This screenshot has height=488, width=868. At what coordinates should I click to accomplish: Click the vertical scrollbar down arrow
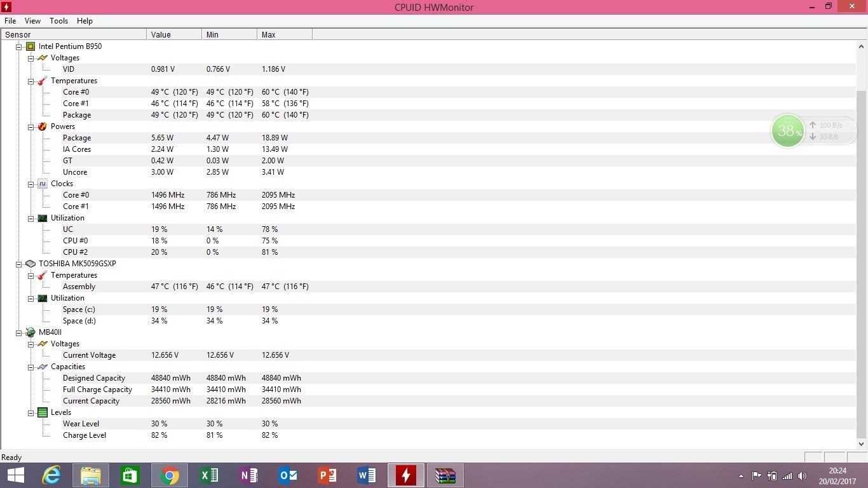pos(862,444)
